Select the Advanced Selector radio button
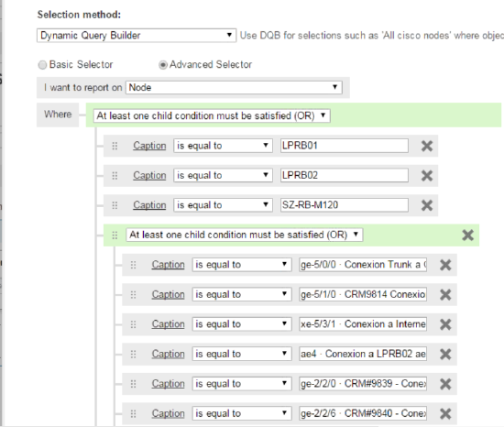504x427 pixels. tap(163, 65)
